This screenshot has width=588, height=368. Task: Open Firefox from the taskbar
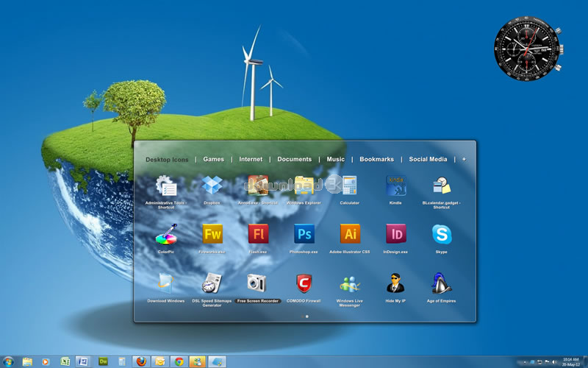pos(141,361)
